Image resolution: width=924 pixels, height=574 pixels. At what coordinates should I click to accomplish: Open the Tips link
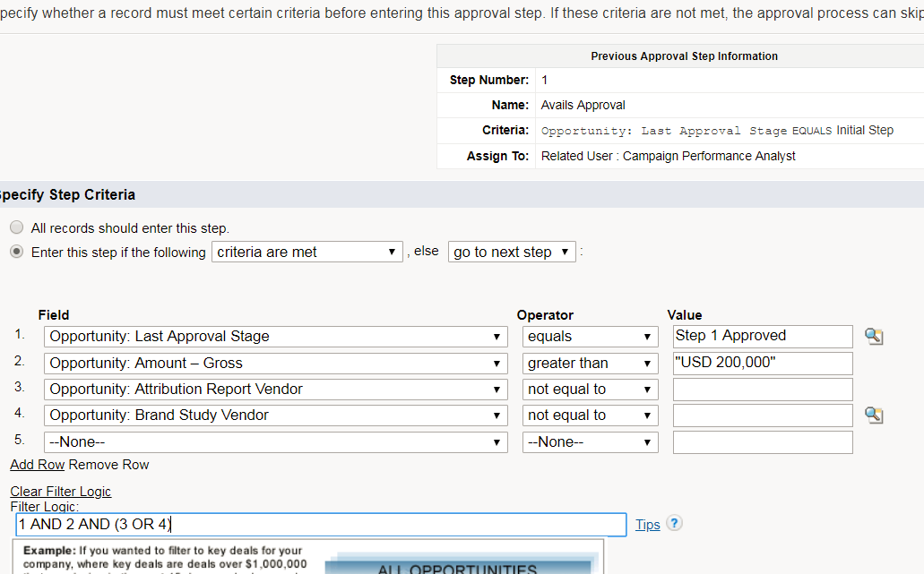[647, 525]
